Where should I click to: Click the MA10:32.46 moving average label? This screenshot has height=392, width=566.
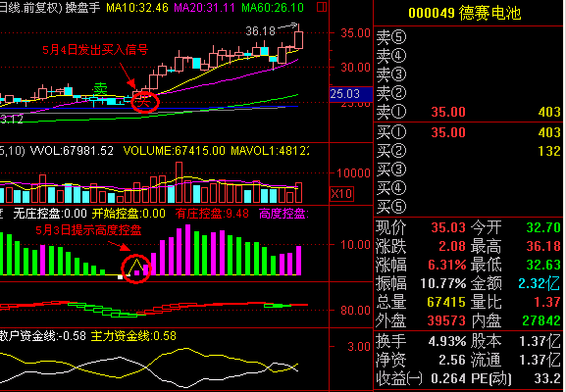pyautogui.click(x=136, y=7)
